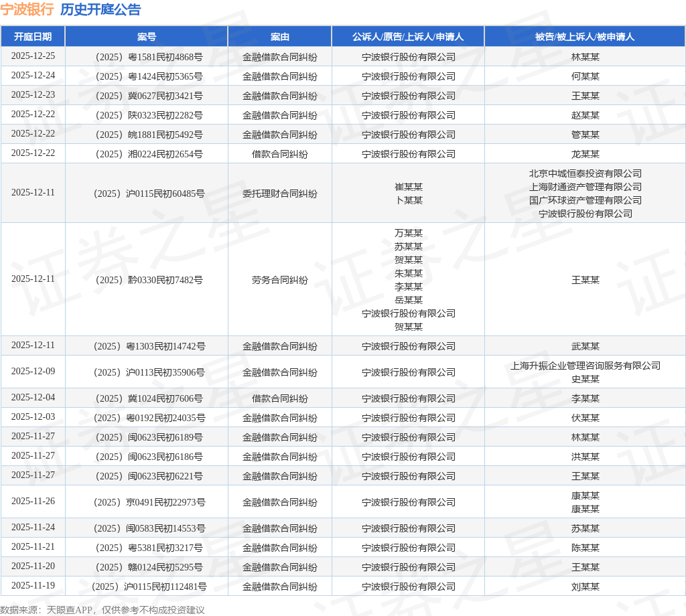Click date cell 2025-12-24
Screen dimensions: 686x616
tap(33, 75)
